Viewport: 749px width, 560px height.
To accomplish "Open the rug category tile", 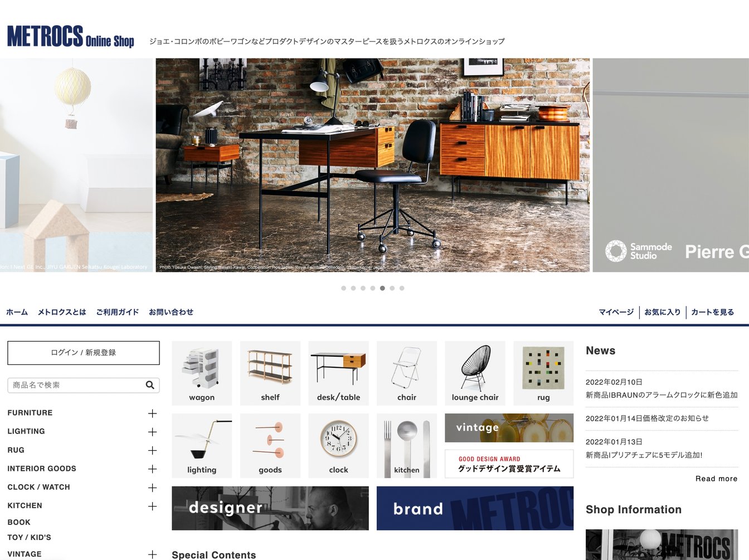I will tap(543, 373).
